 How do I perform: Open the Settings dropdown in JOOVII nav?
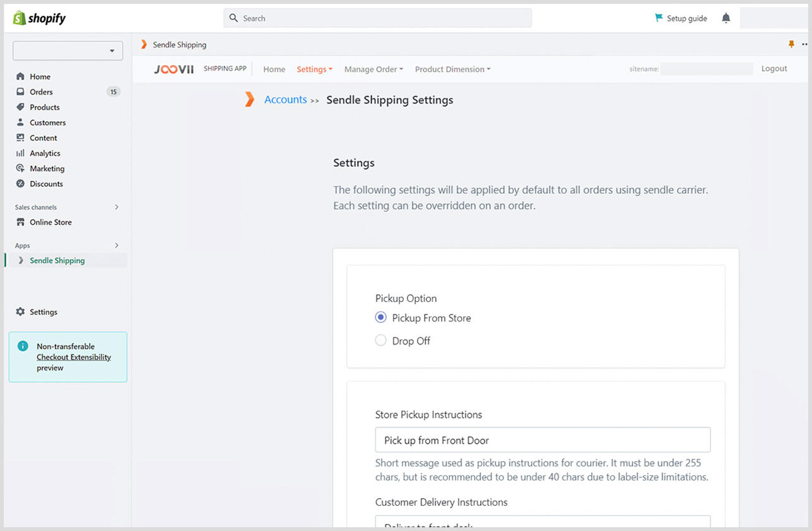click(x=314, y=69)
